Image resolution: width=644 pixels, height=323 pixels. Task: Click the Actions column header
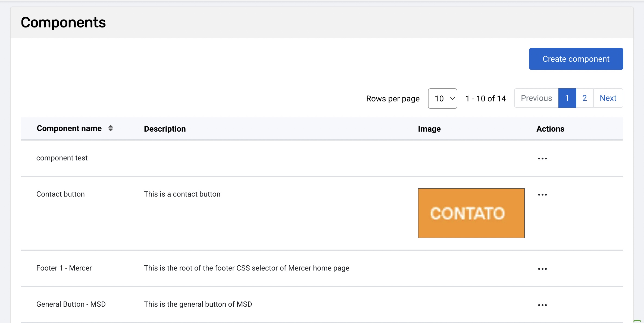click(x=550, y=129)
